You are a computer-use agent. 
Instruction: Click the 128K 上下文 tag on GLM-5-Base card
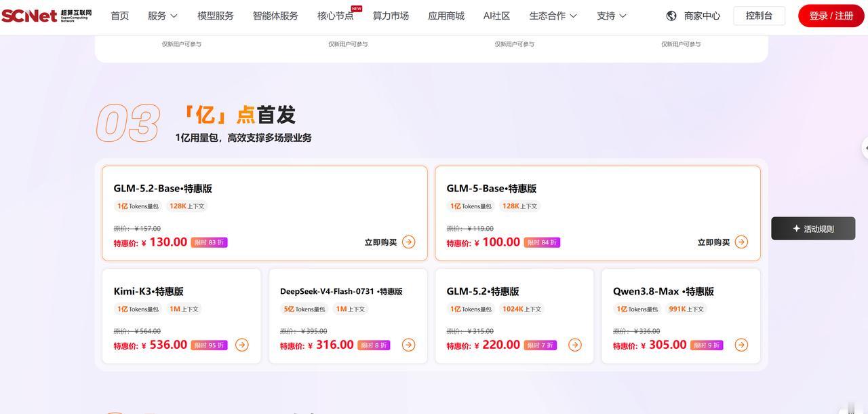pos(519,206)
